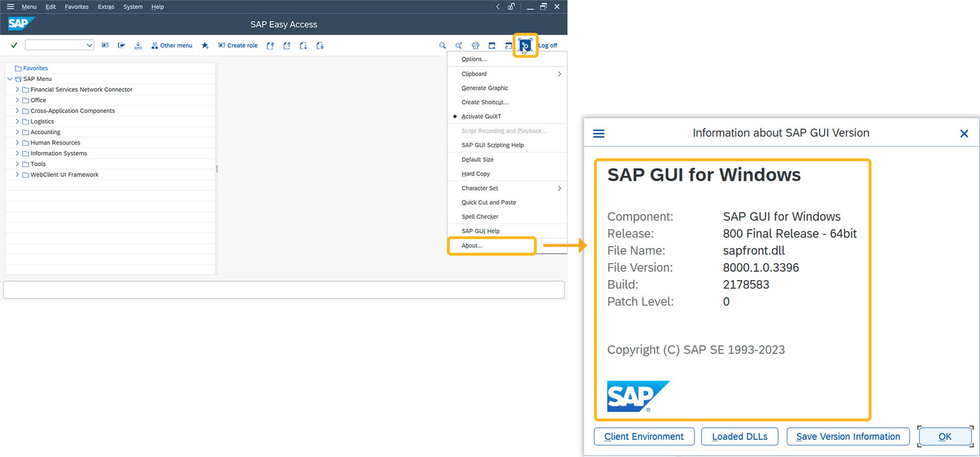This screenshot has width=980, height=457.
Task: Expand the Information Systems folder node
Action: click(x=18, y=153)
